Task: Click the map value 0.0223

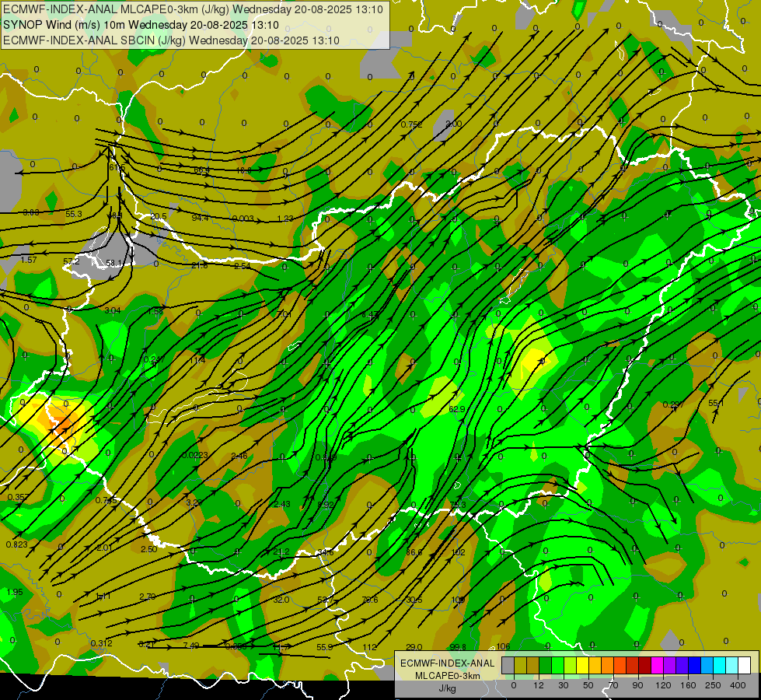Action: pyautogui.click(x=195, y=455)
